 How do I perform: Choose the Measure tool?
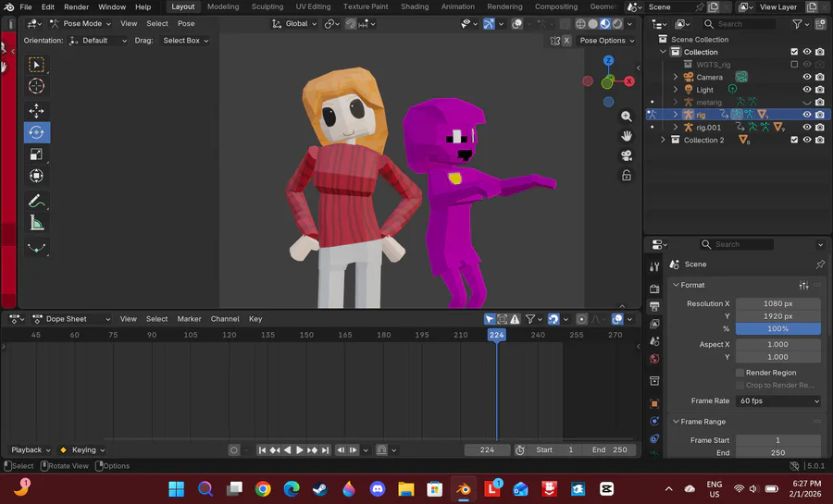tap(36, 223)
